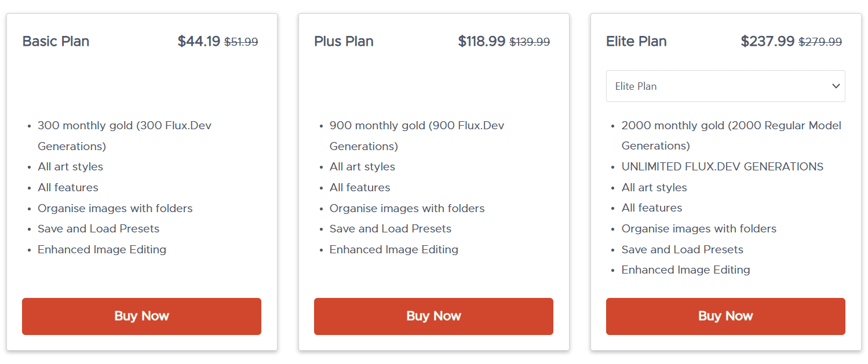Image resolution: width=868 pixels, height=364 pixels.
Task: Click the chevron on the plan selector
Action: coord(836,86)
